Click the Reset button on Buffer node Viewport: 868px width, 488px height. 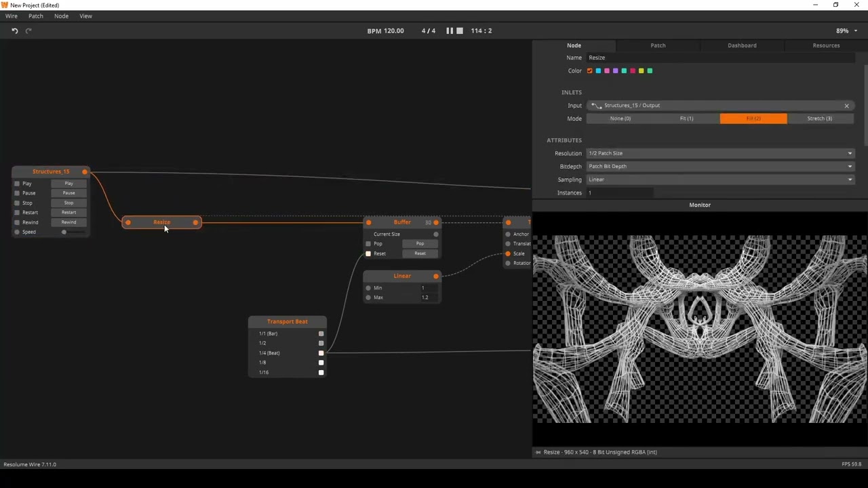420,253
